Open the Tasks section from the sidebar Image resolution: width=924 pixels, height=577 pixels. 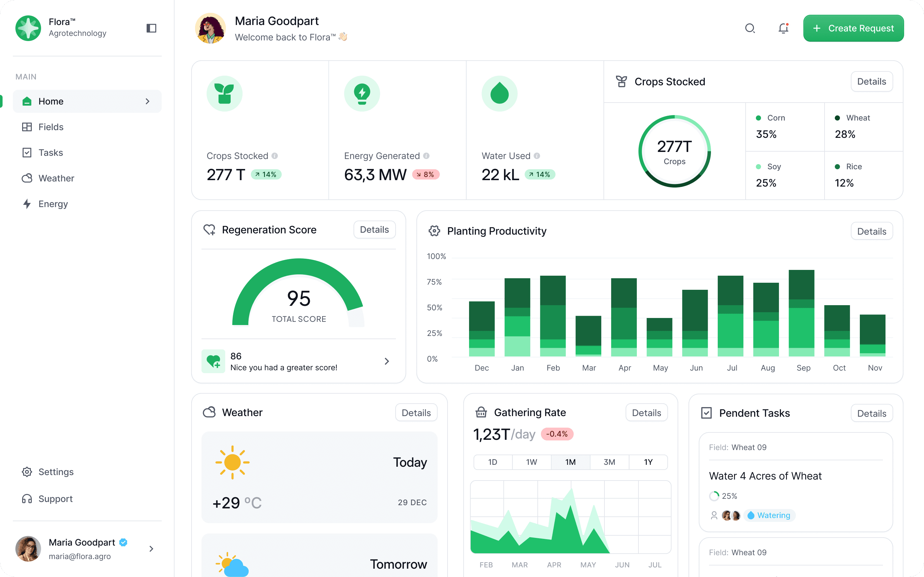[50, 152]
